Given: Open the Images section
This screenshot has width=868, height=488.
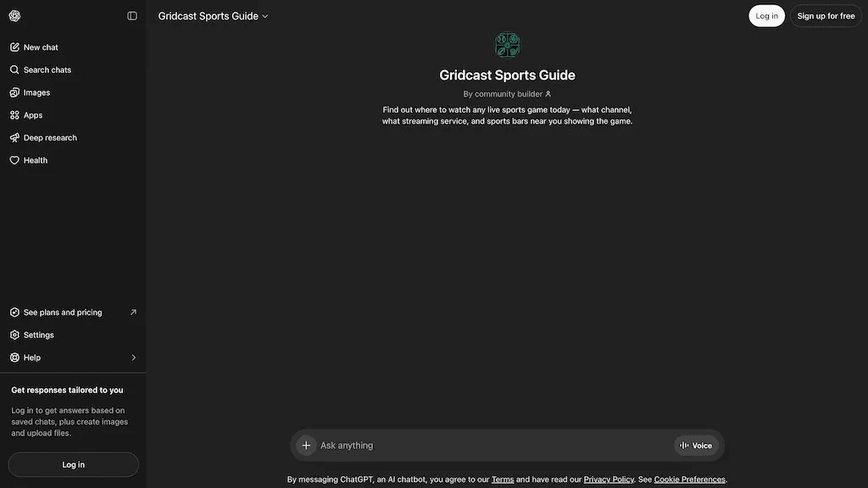Looking at the screenshot, I should pyautogui.click(x=73, y=92).
